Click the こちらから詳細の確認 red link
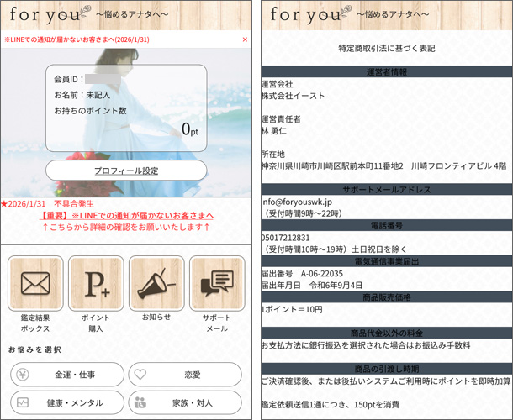 [x=126, y=228]
